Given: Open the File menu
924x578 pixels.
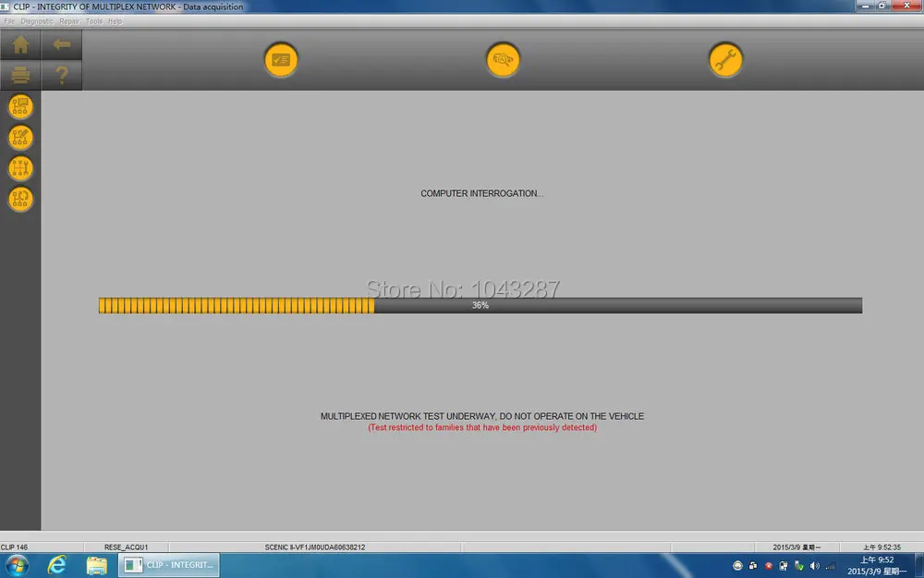Looking at the screenshot, I should [x=9, y=21].
